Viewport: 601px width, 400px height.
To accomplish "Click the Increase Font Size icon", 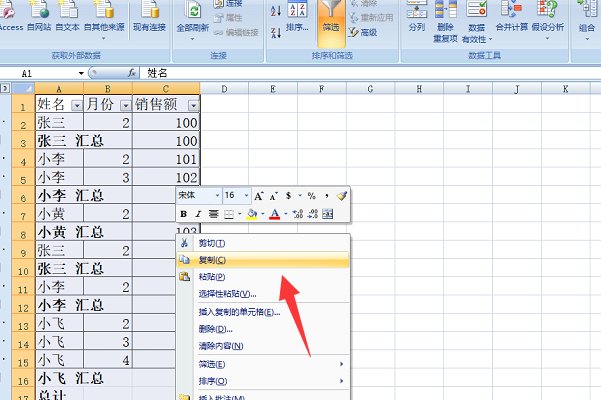I will click(259, 196).
